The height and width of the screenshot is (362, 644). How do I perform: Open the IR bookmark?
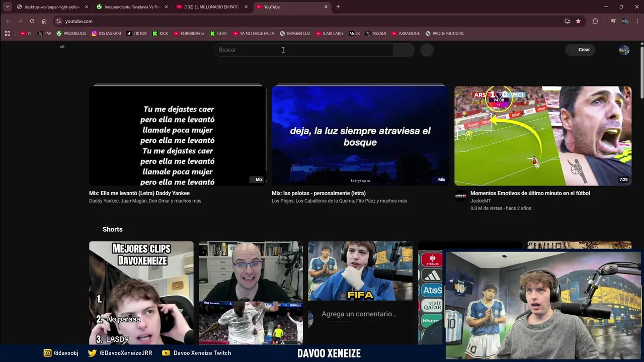355,34
